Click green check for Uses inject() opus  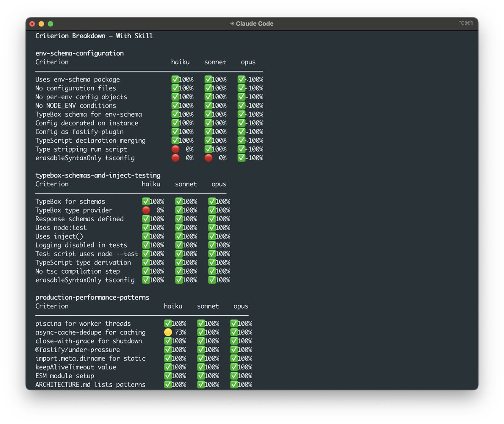(212, 236)
